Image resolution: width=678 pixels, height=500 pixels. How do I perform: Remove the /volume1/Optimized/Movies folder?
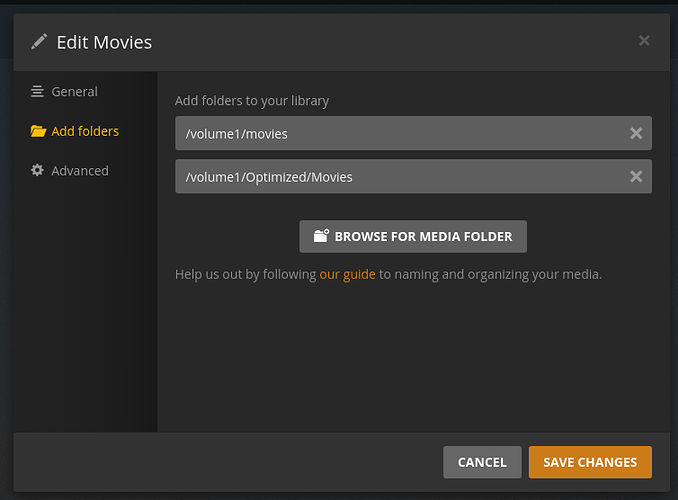click(636, 176)
